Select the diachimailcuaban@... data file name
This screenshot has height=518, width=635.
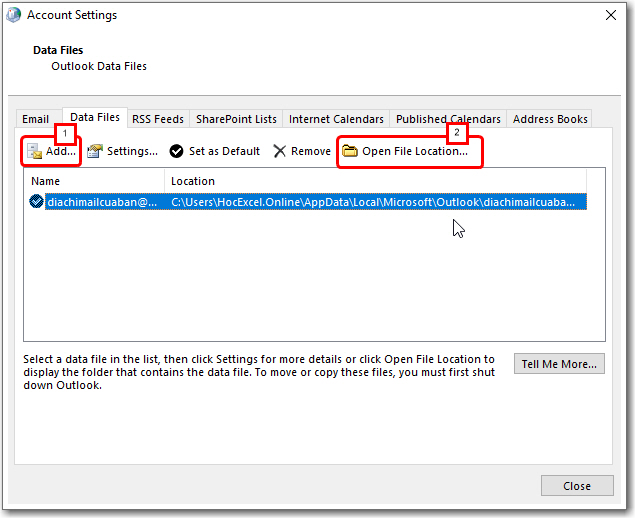(102, 202)
